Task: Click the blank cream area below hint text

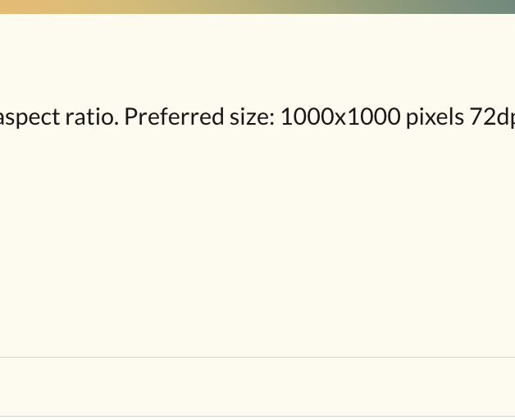Action: pyautogui.click(x=257, y=238)
